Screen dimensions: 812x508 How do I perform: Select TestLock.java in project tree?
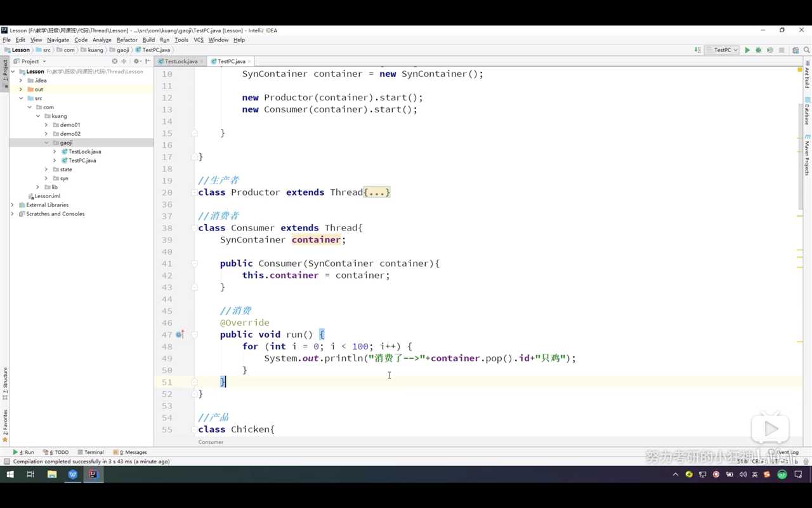[84, 152]
